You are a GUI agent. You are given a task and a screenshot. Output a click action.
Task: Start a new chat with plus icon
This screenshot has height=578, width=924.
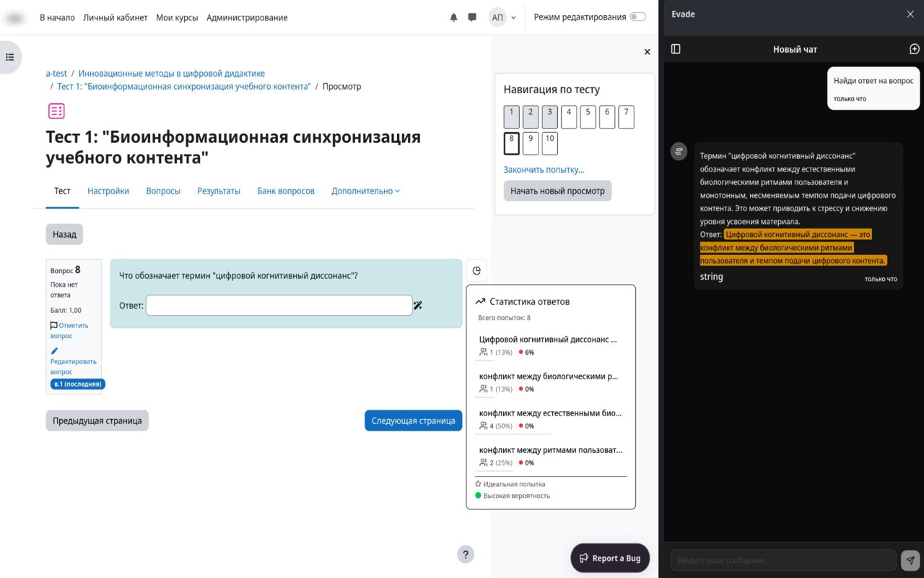914,49
